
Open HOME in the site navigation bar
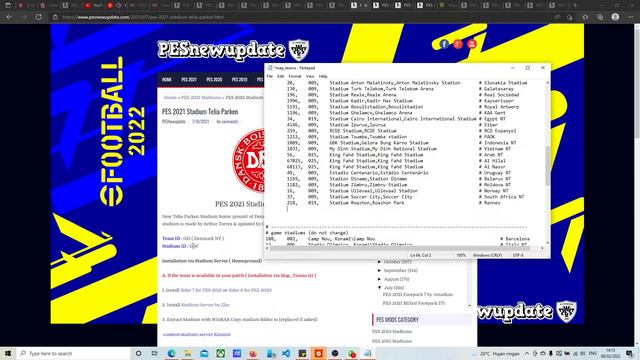pyautogui.click(x=167, y=80)
